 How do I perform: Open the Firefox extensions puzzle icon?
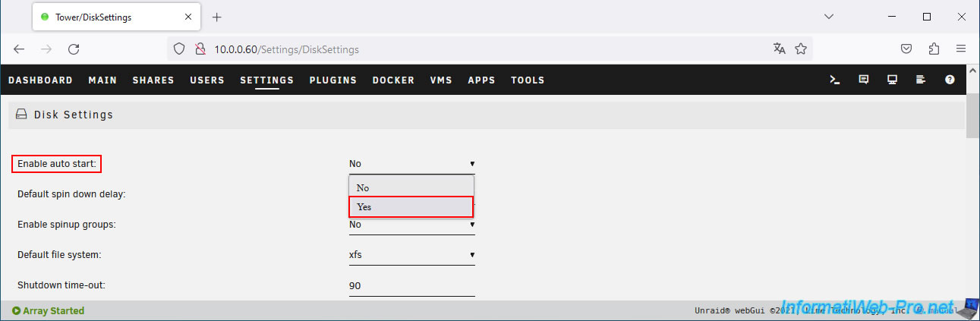click(x=934, y=49)
